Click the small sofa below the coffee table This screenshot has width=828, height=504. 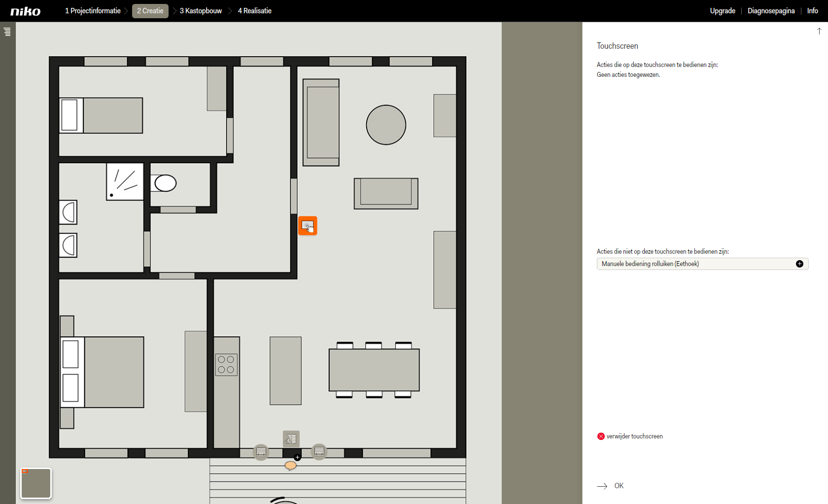point(386,194)
